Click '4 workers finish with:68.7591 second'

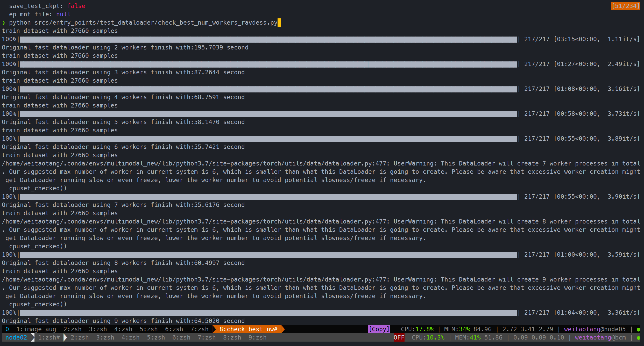[x=179, y=97]
